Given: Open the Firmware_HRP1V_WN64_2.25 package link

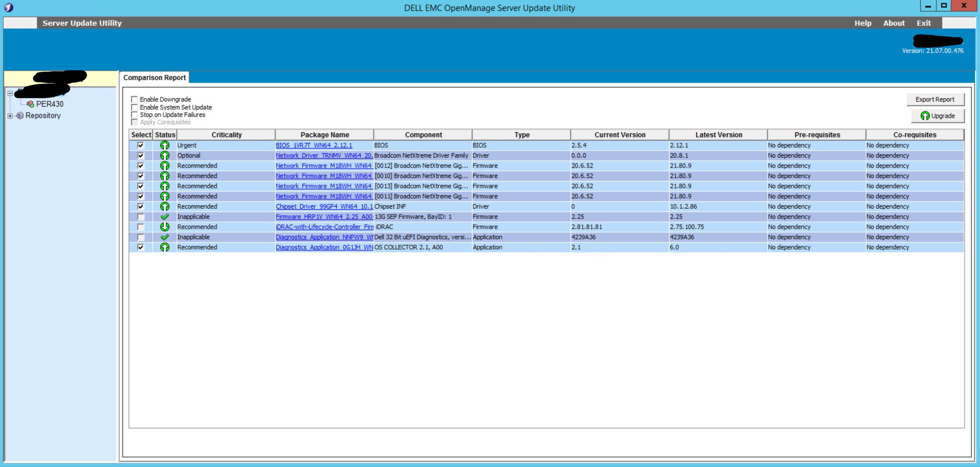Looking at the screenshot, I should click(324, 216).
